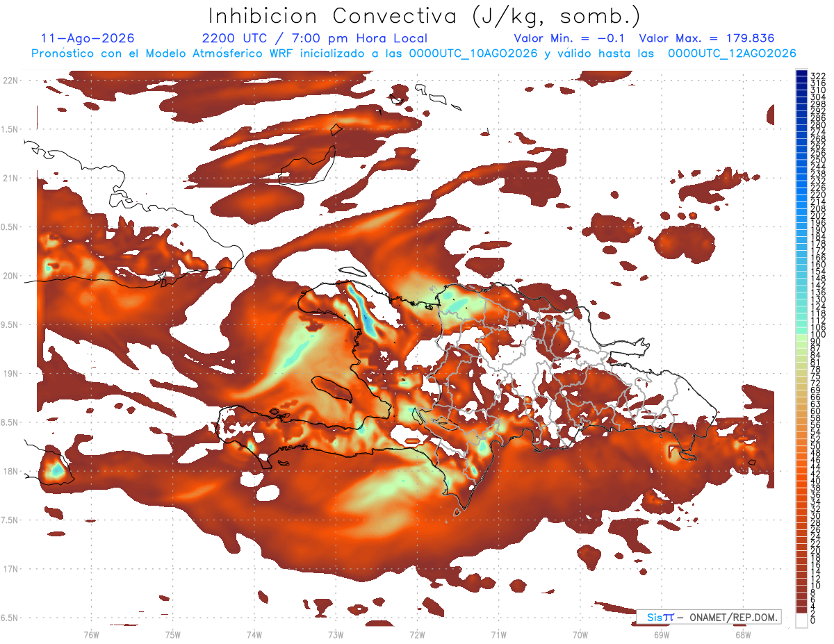This screenshot has width=834, height=644.
Task: Click the init time '0000UTC_10AGO2026'
Action: pyautogui.click(x=473, y=53)
